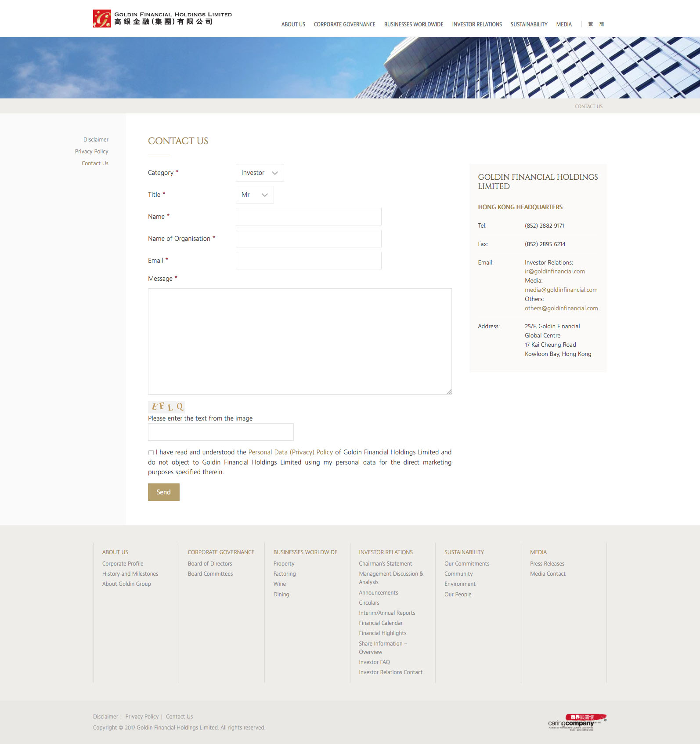Open Wine footer link

(x=280, y=584)
